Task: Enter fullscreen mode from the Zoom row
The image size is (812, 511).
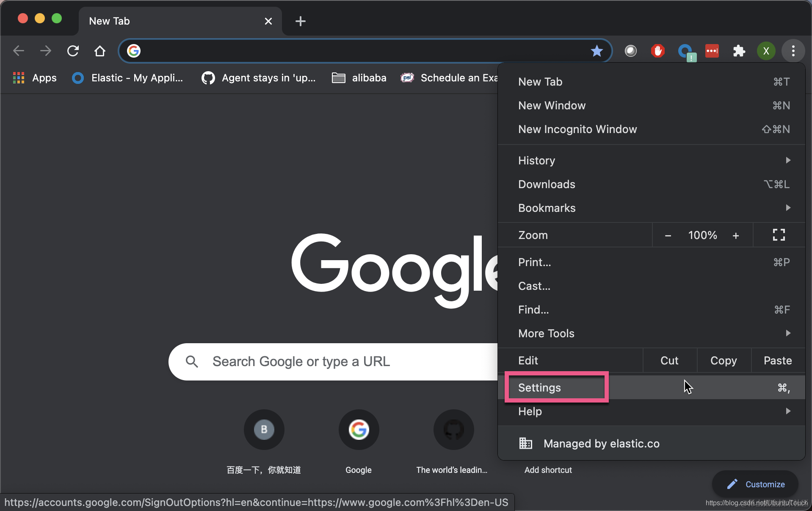Action: tap(779, 235)
